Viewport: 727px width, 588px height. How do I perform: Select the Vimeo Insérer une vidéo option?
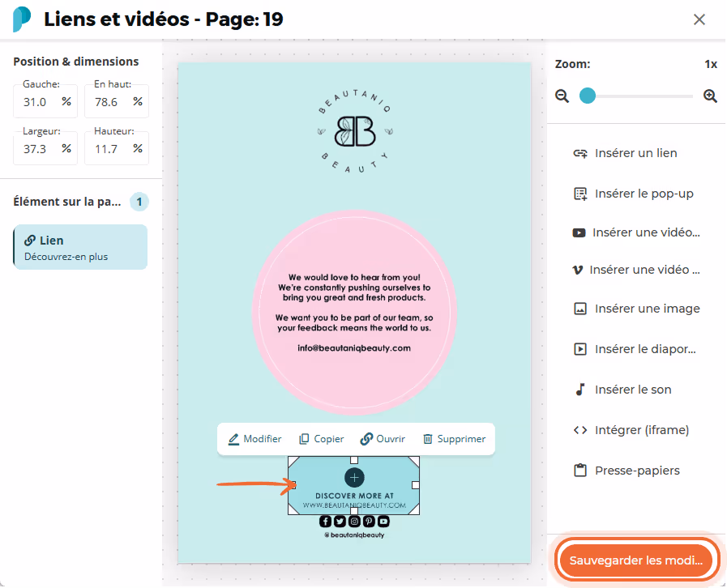click(x=635, y=270)
